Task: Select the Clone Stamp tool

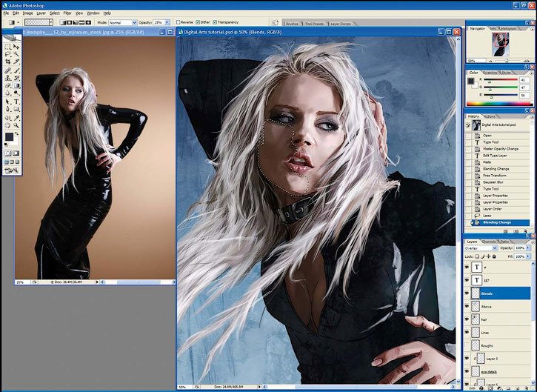Action: point(8,78)
